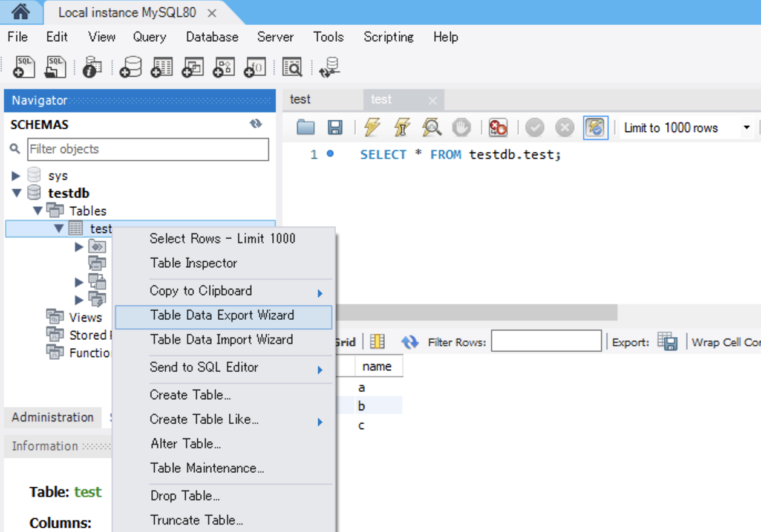761x532 pixels.
Task: Toggle continue-on-error icon
Action: [498, 127]
